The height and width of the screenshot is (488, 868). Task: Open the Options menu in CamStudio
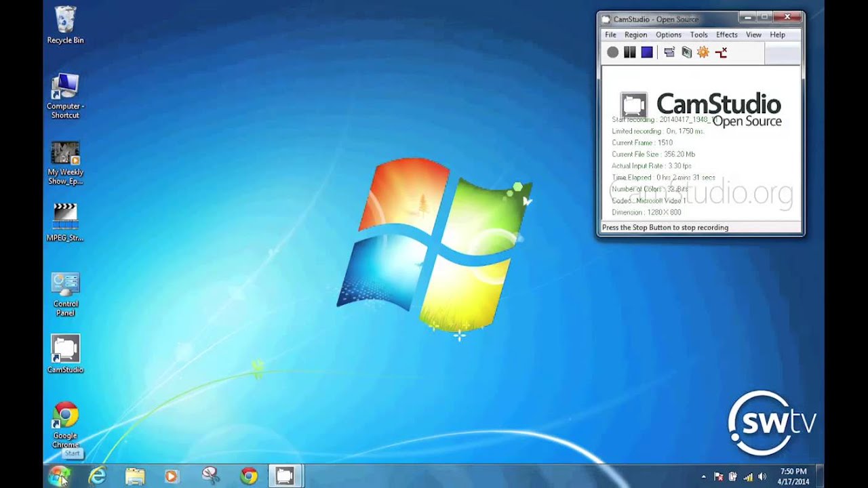point(668,35)
